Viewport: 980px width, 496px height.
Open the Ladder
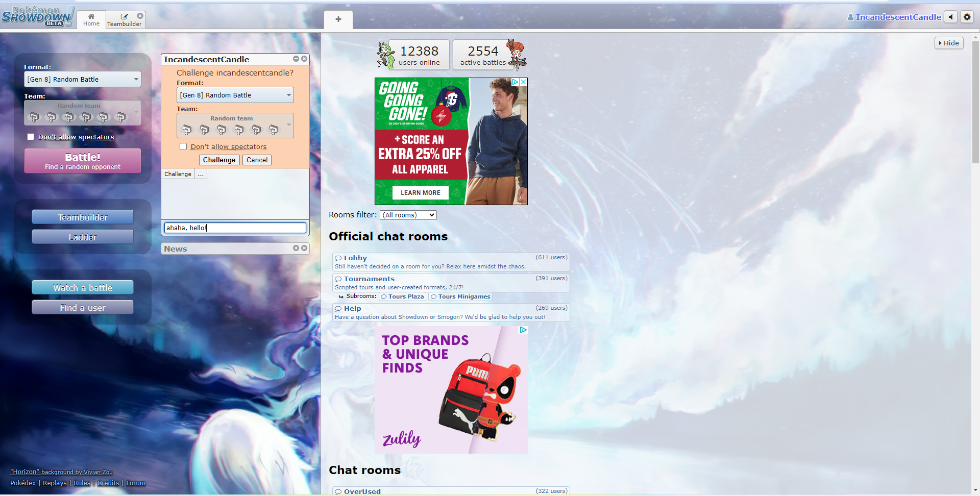[x=83, y=237]
